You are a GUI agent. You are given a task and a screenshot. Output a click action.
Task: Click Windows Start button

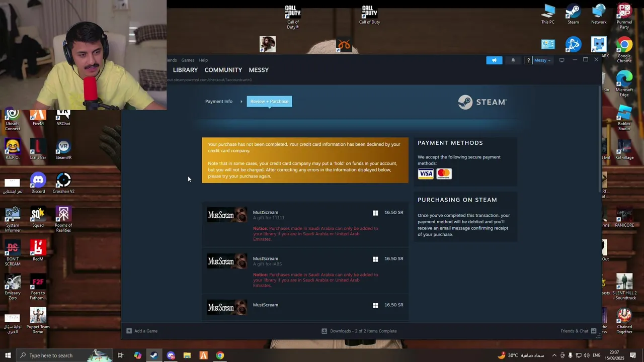pyautogui.click(x=8, y=355)
